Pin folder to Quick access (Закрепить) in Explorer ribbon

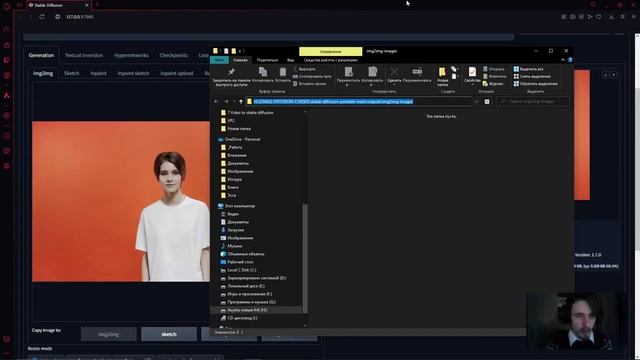[x=231, y=77]
